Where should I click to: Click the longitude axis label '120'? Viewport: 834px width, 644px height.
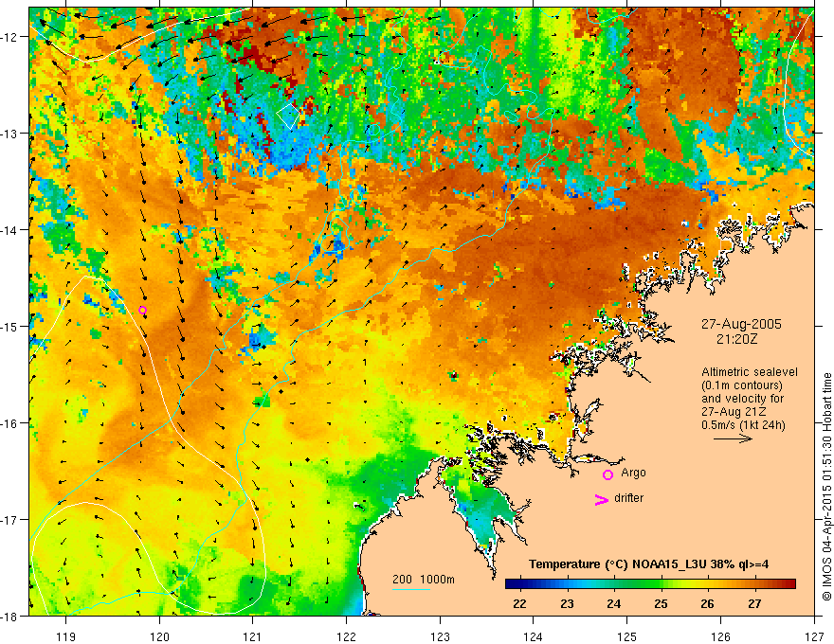pyautogui.click(x=159, y=636)
